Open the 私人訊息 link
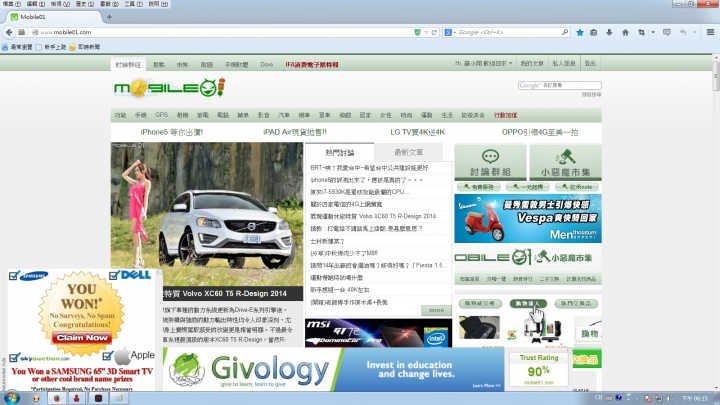Screen dimensions: 720x405 [x=564, y=63]
